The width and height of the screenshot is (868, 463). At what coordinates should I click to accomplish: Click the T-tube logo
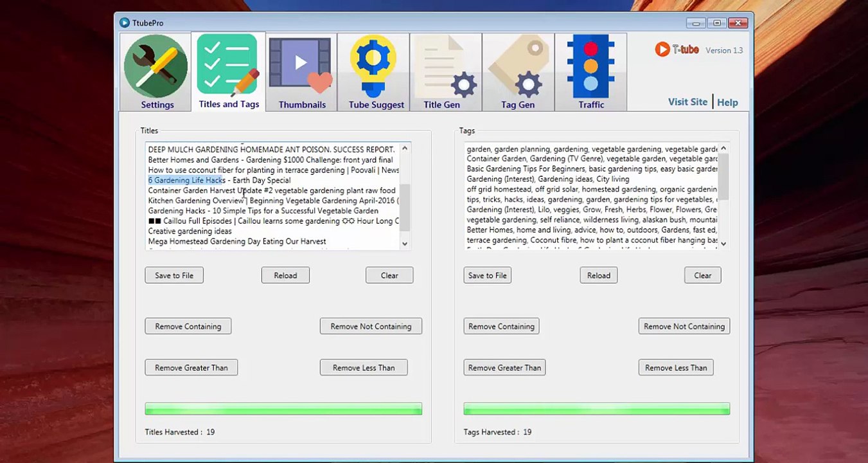click(677, 50)
